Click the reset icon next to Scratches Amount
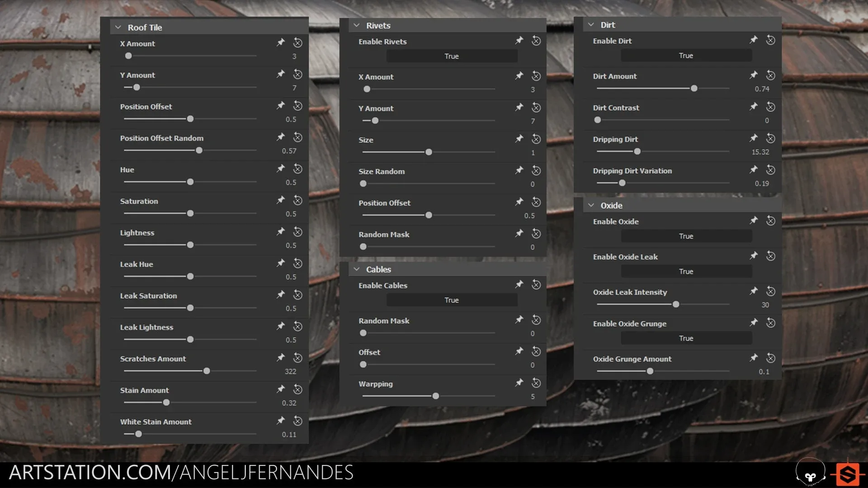Image resolution: width=868 pixels, height=488 pixels. pos(297,358)
